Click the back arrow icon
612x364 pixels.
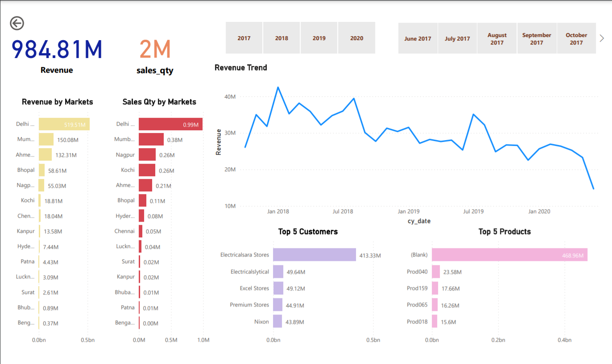click(x=17, y=24)
